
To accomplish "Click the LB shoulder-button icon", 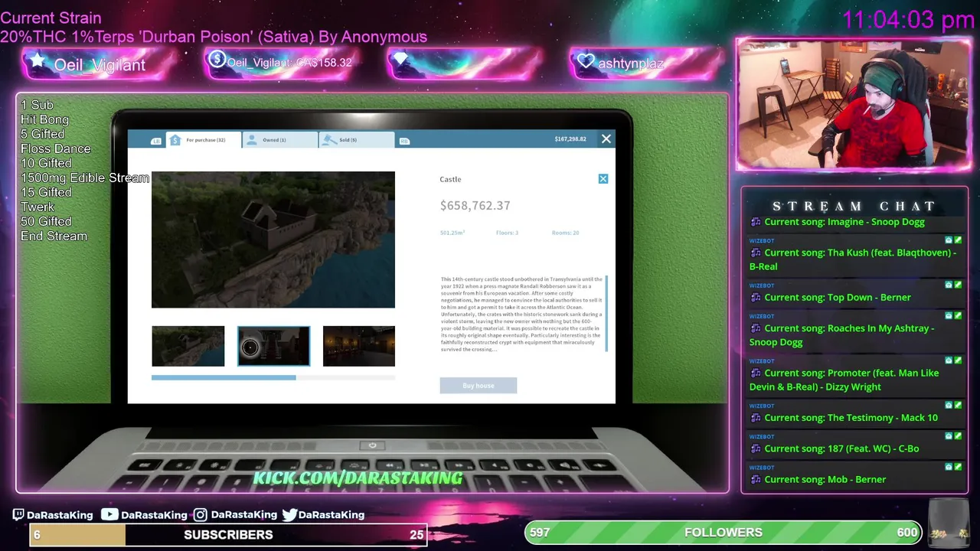I will click(x=156, y=141).
